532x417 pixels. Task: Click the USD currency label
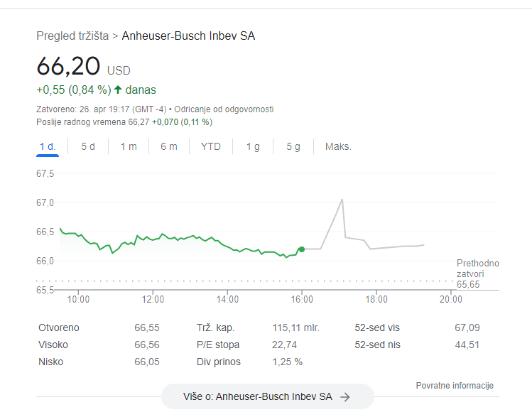pyautogui.click(x=119, y=70)
